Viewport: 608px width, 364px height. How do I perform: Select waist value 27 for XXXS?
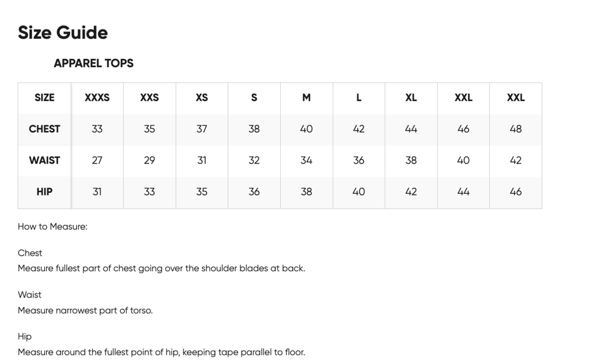[x=97, y=160]
